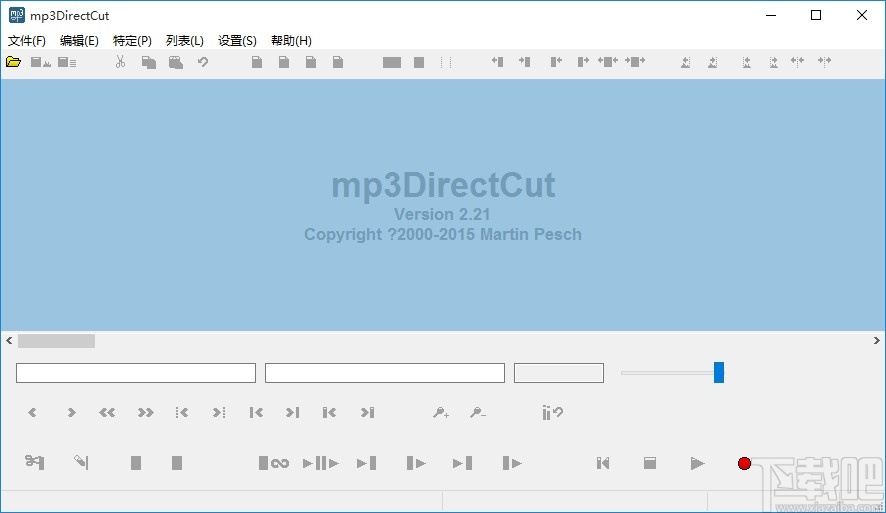The height and width of the screenshot is (513, 886).
Task: Undo with the curved arrow toolbar icon
Action: click(x=203, y=62)
